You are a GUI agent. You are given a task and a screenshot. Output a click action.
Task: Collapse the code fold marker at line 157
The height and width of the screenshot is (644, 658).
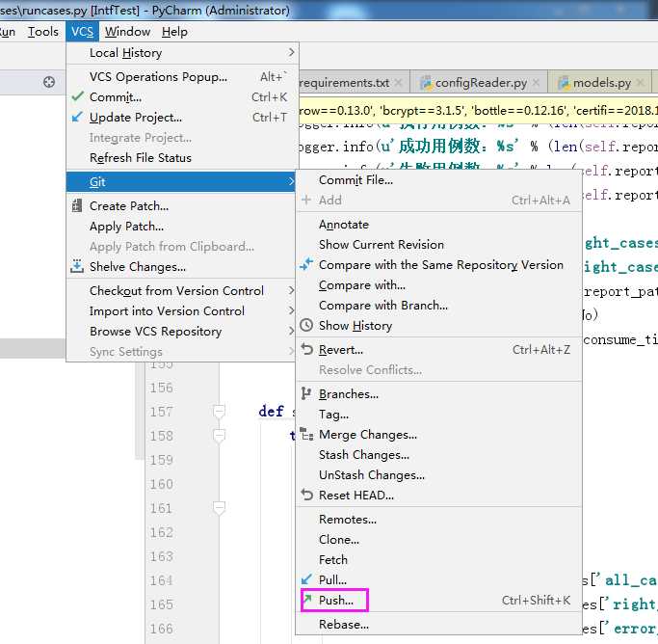219,411
